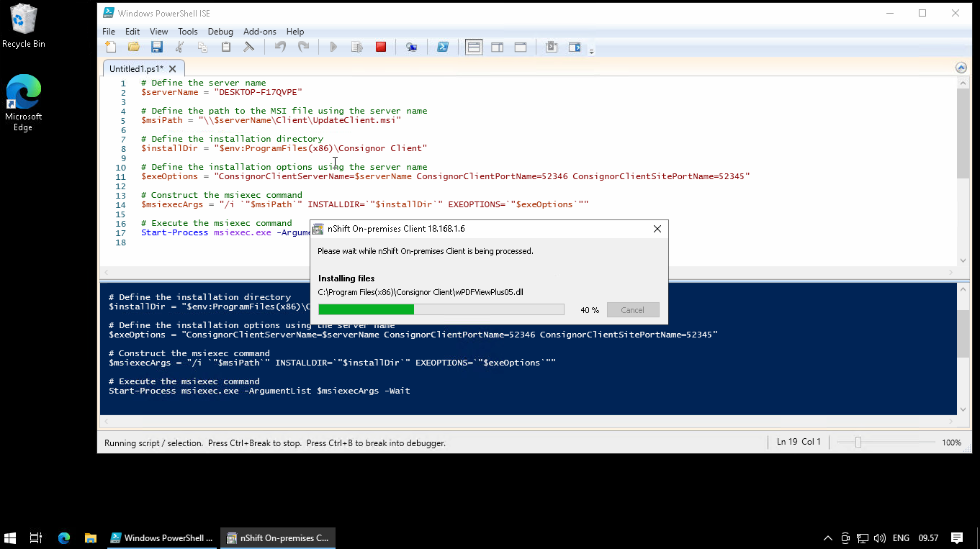Click the Paste clipboard icon
This screenshot has width=980, height=549.
(226, 47)
